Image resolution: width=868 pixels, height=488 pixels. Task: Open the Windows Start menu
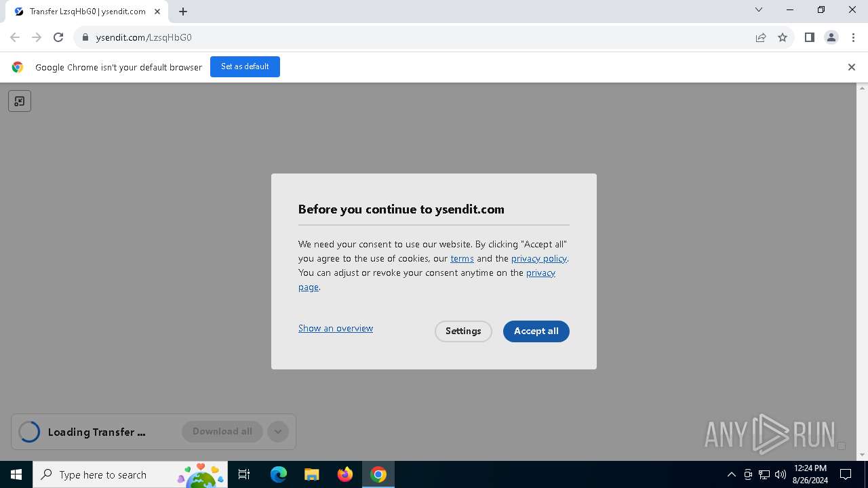(16, 474)
